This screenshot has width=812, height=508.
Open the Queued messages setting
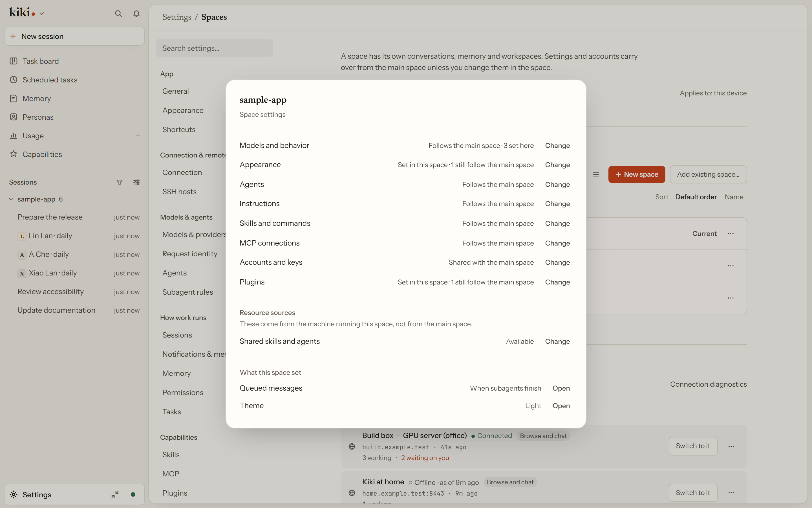561,388
